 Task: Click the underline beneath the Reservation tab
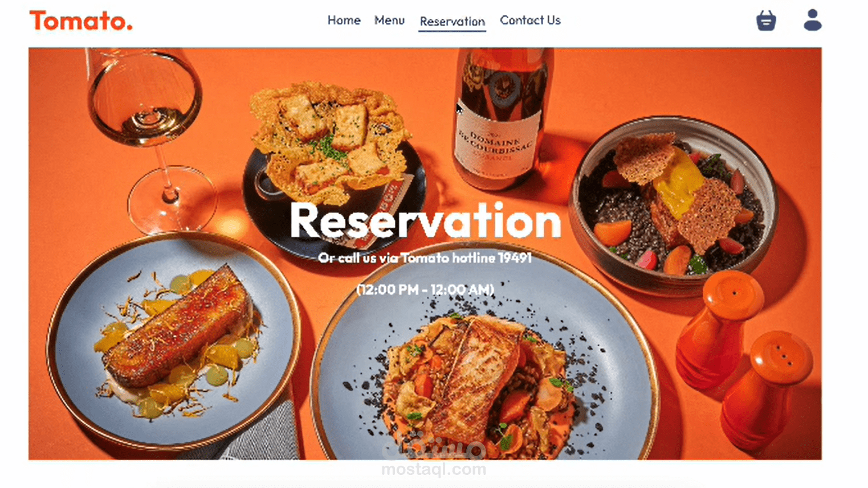(x=452, y=31)
